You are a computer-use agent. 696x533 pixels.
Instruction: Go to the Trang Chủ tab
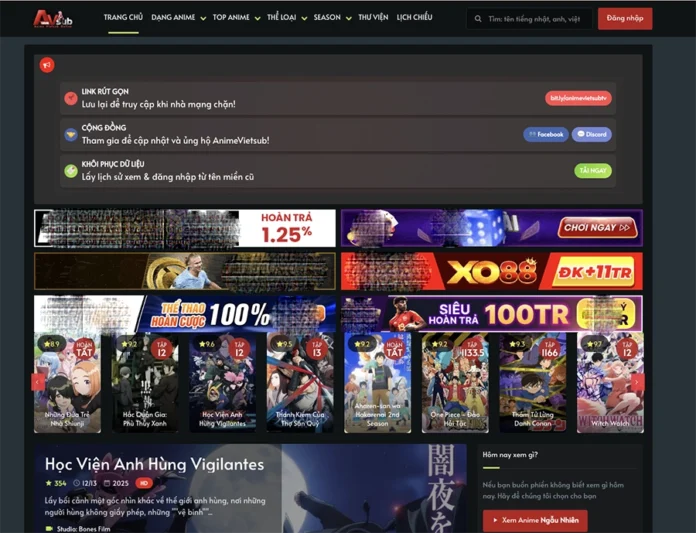coord(123,18)
